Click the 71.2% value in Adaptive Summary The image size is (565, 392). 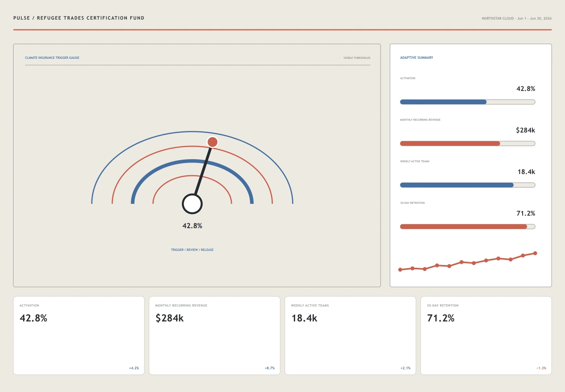point(526,213)
